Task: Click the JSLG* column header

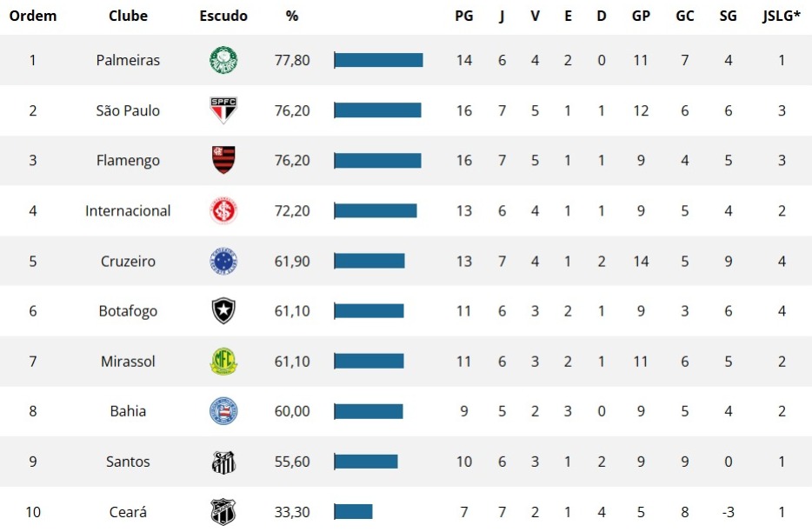Action: (x=782, y=16)
